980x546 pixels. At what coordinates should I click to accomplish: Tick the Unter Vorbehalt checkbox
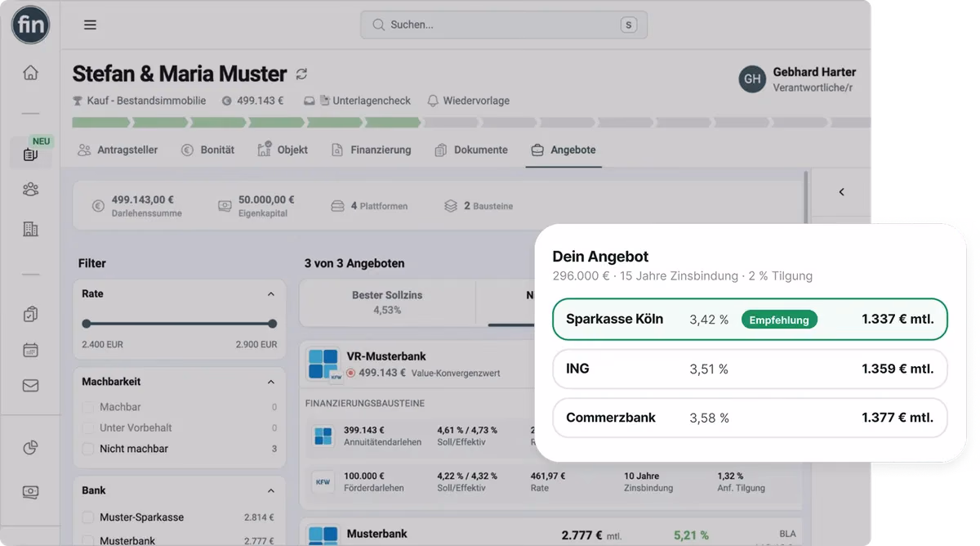pos(88,427)
